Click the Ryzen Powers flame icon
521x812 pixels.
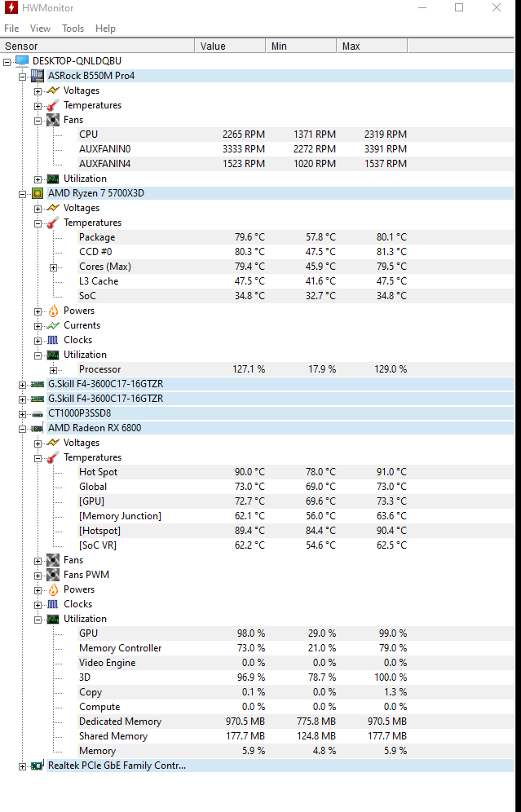tap(53, 311)
